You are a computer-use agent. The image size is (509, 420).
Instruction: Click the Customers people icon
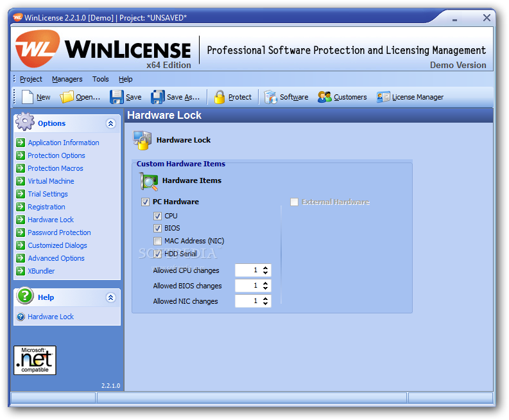click(x=324, y=97)
